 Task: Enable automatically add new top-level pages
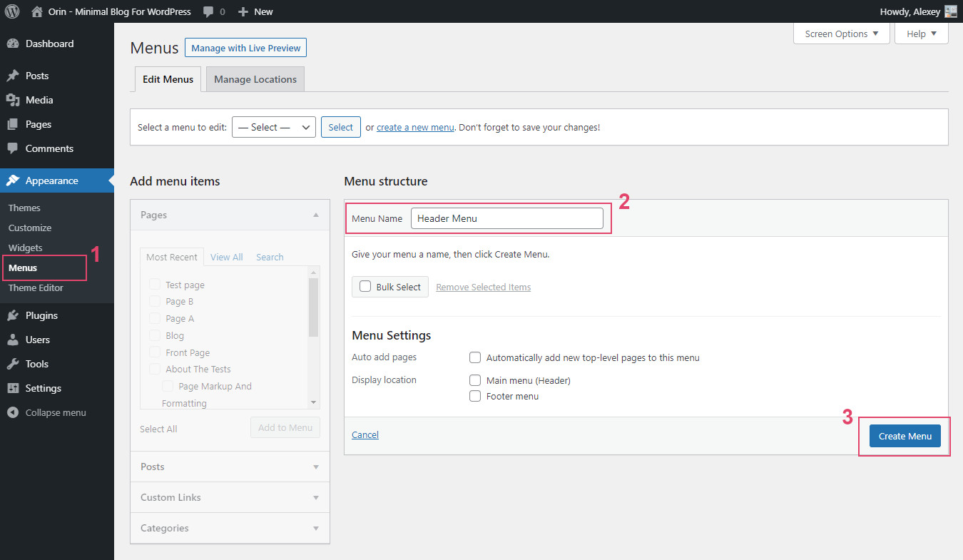475,357
